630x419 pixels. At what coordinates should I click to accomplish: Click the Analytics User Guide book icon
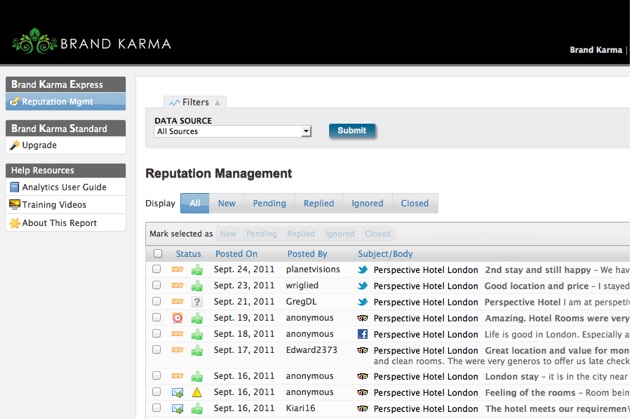(x=14, y=187)
